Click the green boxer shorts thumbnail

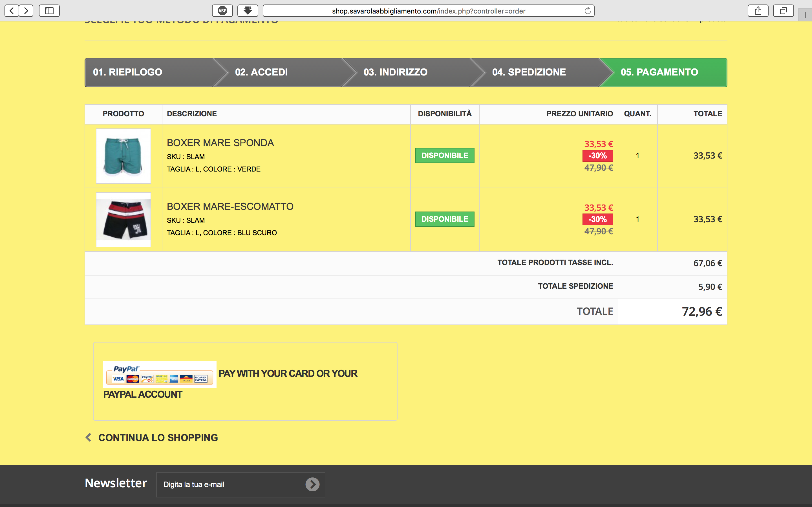click(x=123, y=156)
